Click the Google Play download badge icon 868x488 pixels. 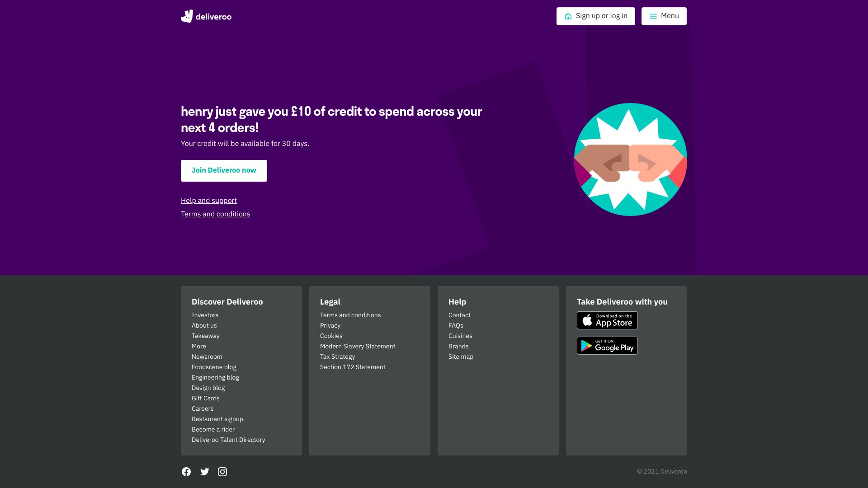pyautogui.click(x=607, y=346)
